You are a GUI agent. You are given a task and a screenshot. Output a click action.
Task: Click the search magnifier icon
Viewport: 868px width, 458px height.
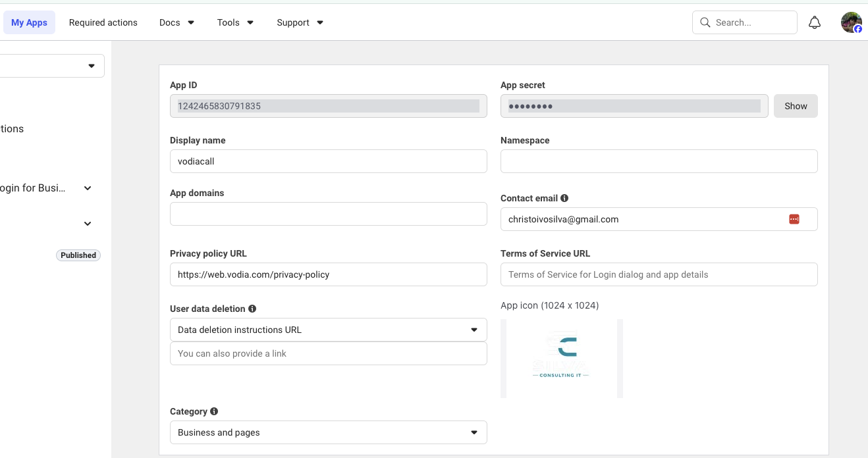(x=705, y=22)
